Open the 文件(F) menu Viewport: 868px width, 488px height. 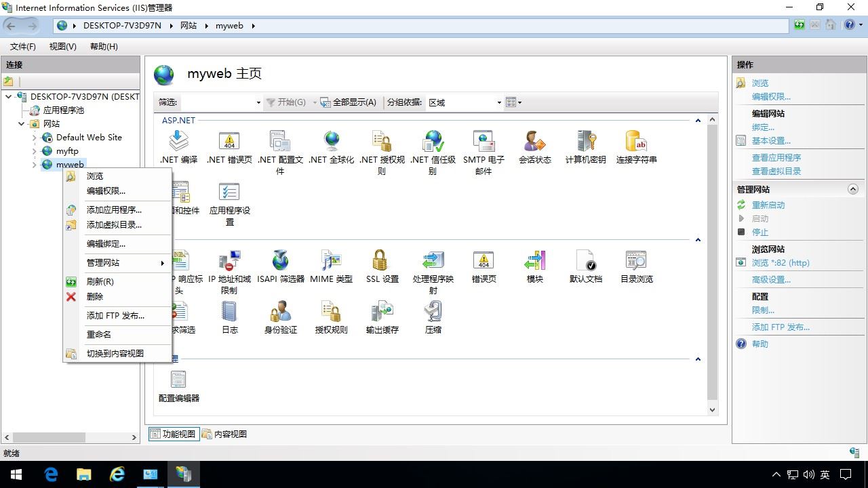coord(22,47)
